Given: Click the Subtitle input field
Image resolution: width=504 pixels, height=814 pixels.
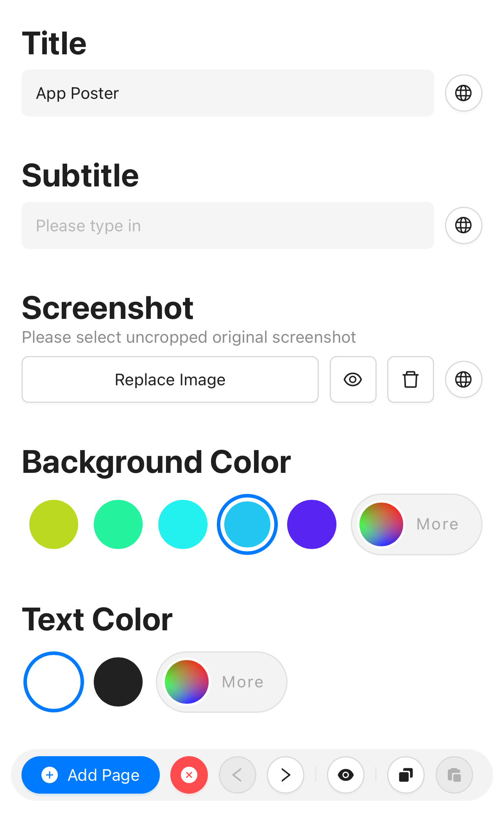Looking at the screenshot, I should 227,225.
